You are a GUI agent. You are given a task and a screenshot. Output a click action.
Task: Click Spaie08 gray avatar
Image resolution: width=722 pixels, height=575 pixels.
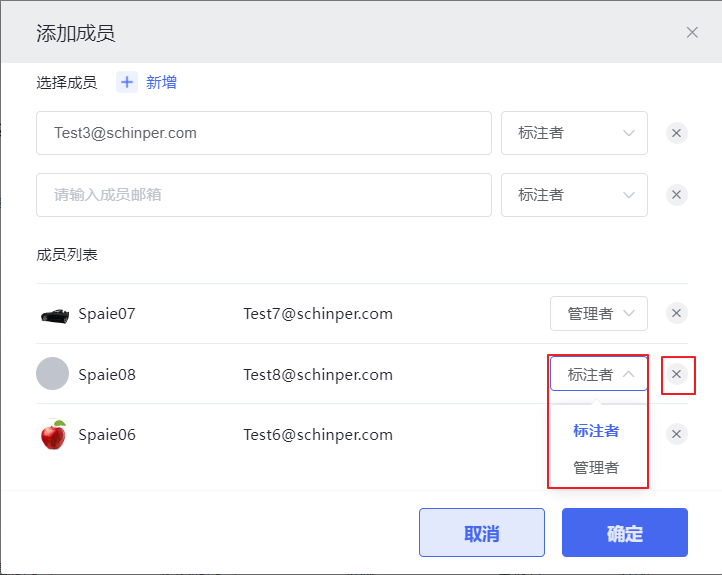[52, 373]
